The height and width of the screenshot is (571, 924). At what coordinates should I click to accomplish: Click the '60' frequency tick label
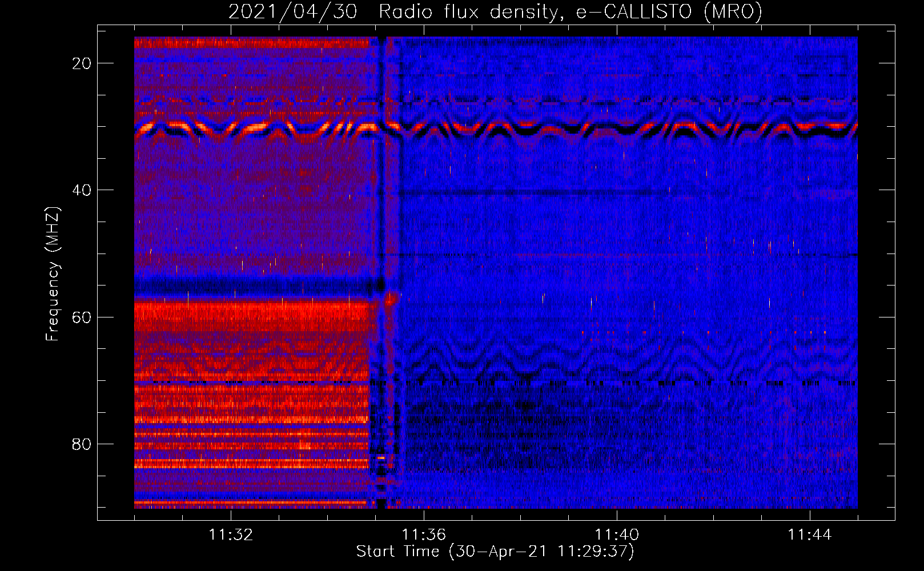click(82, 317)
